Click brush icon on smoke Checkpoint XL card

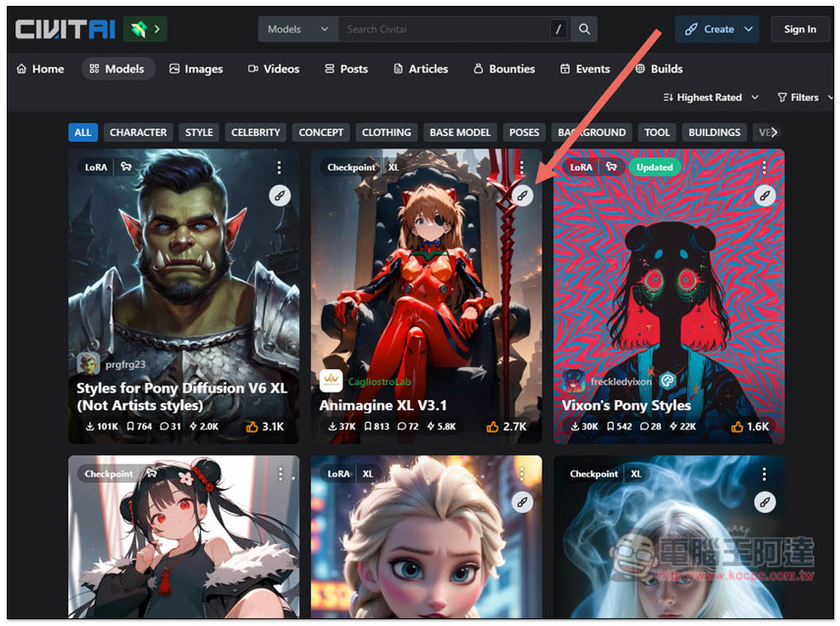coord(765,502)
